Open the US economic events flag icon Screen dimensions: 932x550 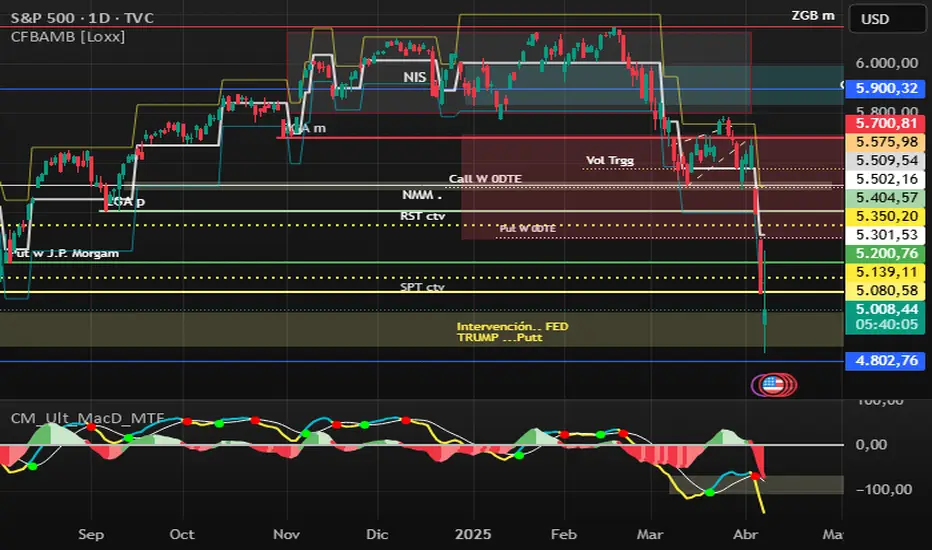pos(773,385)
